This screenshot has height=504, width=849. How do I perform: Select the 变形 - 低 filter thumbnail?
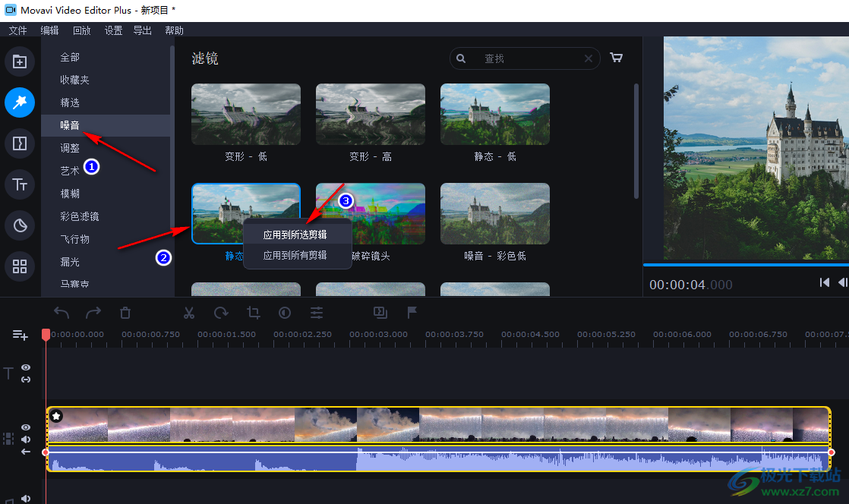click(246, 114)
